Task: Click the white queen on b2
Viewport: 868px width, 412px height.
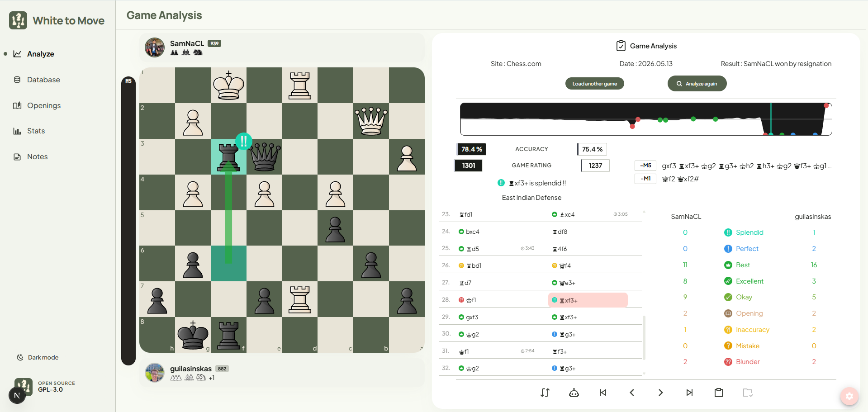Action: tap(371, 121)
